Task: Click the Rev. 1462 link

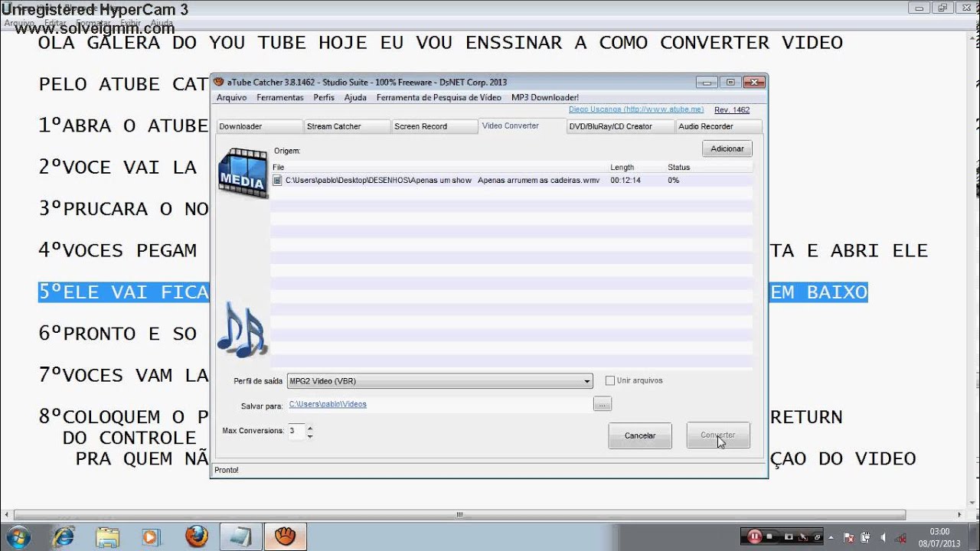Action: [x=732, y=110]
